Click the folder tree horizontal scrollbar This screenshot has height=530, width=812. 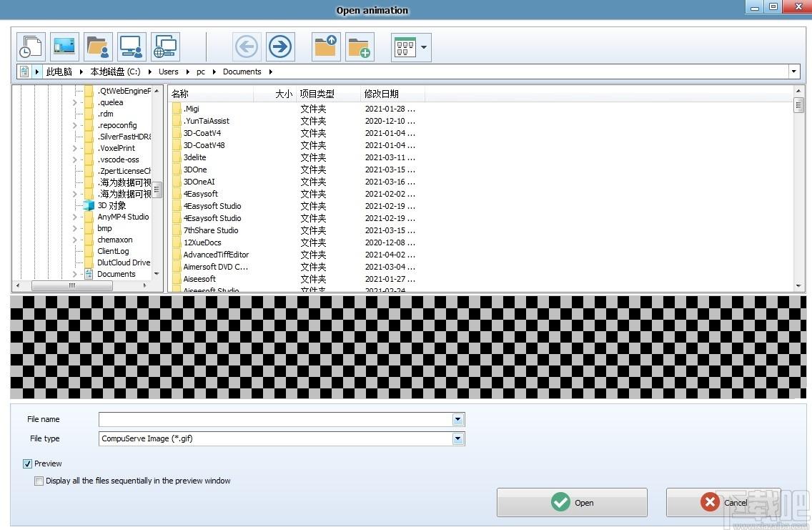[72, 285]
